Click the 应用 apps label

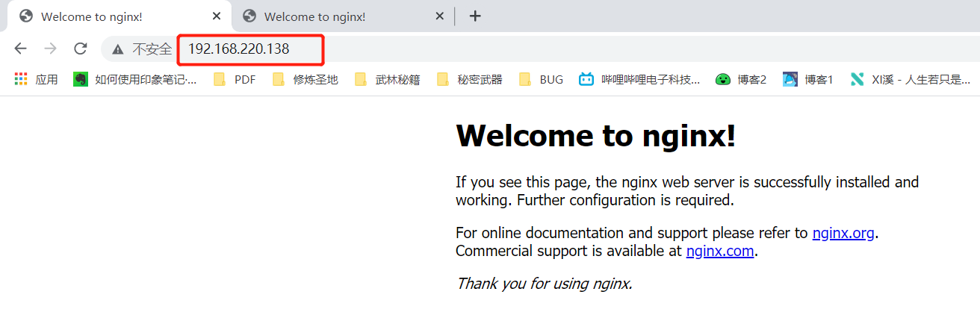click(x=46, y=79)
